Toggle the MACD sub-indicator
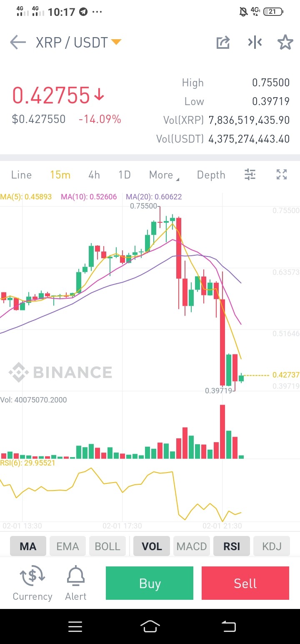300x644 pixels. [x=192, y=546]
